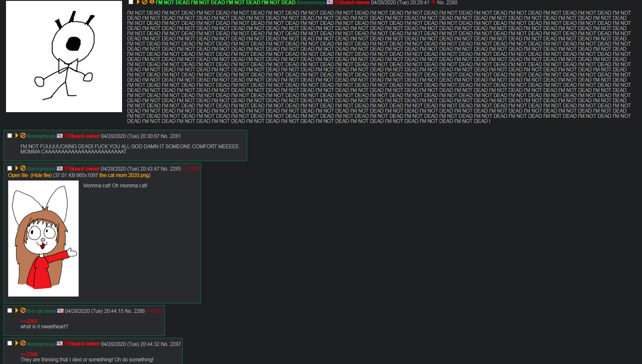Click the hide post icon on post 2287
642x364 pixels.
point(23,343)
